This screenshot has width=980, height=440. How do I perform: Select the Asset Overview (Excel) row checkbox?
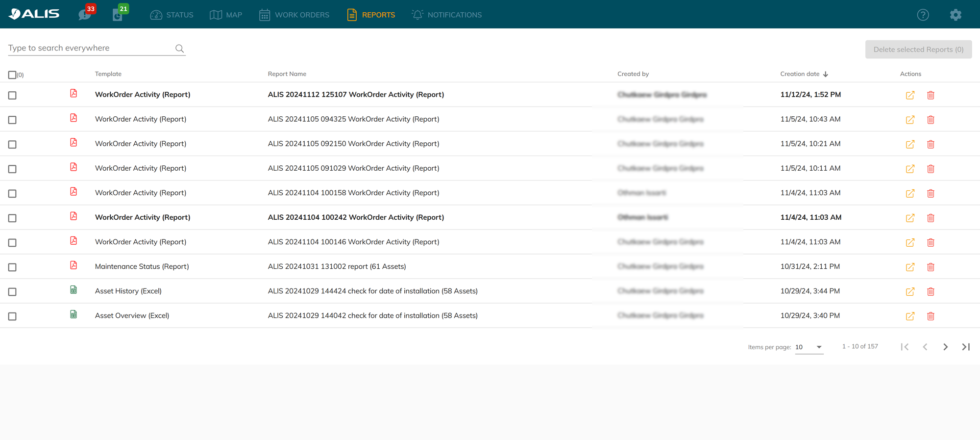[12, 316]
